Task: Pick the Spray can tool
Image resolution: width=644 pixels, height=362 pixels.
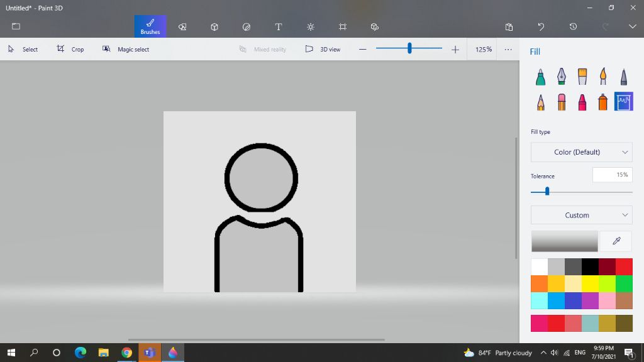Action: click(x=602, y=101)
